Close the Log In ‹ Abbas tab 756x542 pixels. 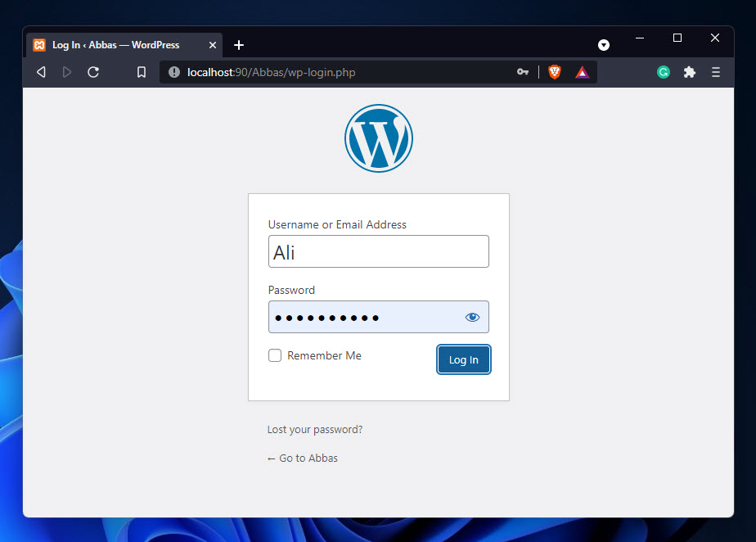click(213, 45)
